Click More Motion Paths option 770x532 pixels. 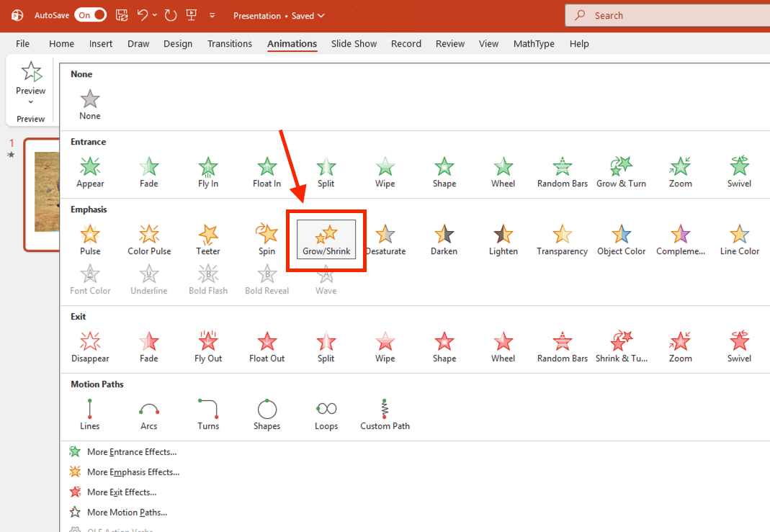[x=127, y=513]
